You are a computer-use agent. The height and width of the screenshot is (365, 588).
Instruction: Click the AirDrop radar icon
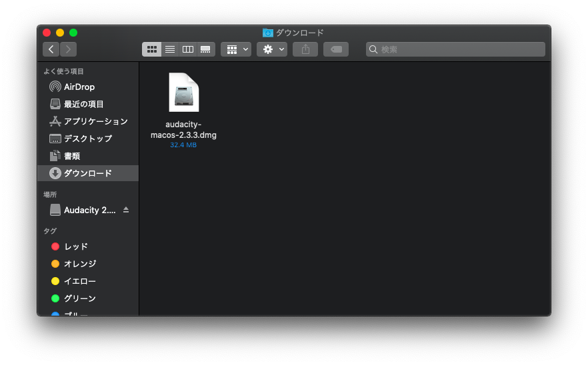click(x=55, y=87)
